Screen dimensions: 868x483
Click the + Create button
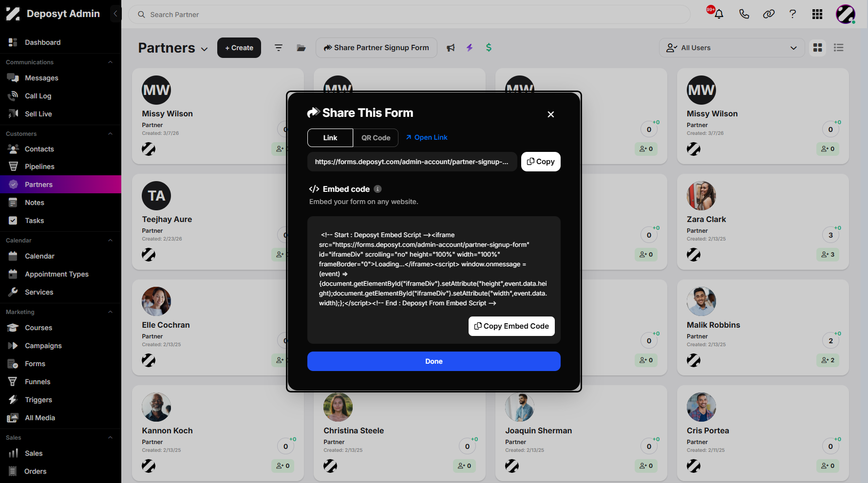[x=239, y=48]
